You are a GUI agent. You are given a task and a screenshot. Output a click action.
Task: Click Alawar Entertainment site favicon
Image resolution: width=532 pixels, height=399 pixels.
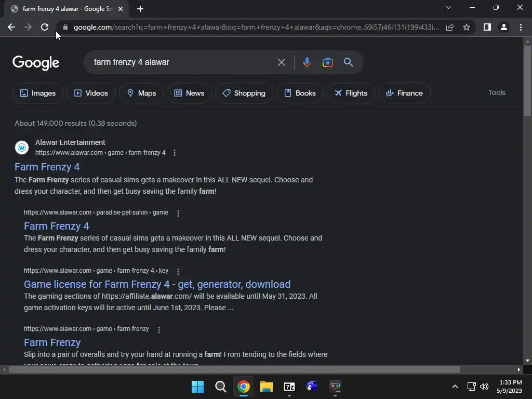(x=22, y=148)
